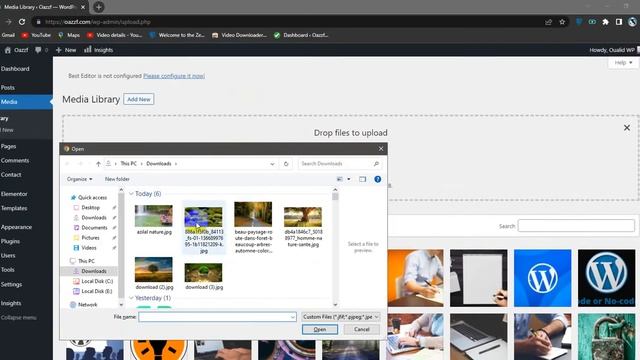The image size is (640, 360).
Task: Open the Organize dropdown menu
Action: click(80, 179)
